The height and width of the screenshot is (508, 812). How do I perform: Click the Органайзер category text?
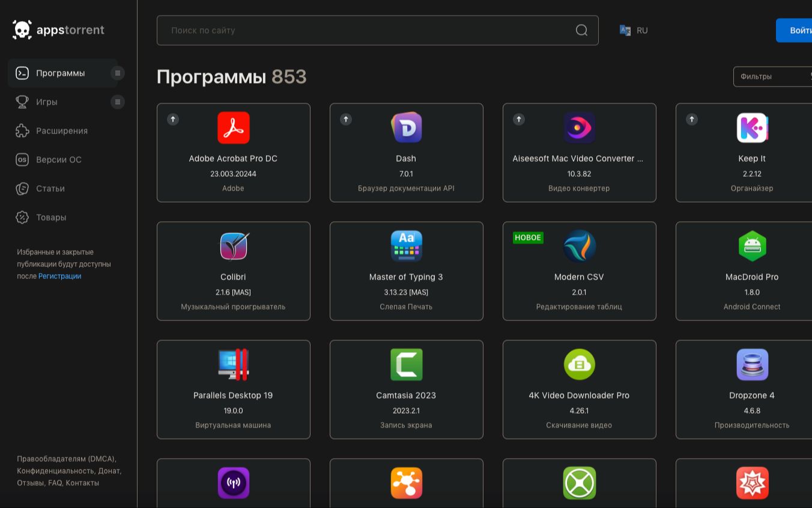pyautogui.click(x=752, y=188)
